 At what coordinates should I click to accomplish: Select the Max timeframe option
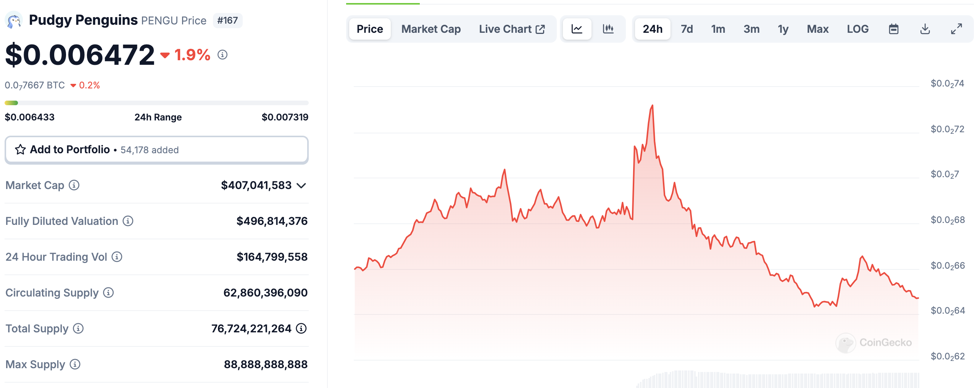coord(817,29)
